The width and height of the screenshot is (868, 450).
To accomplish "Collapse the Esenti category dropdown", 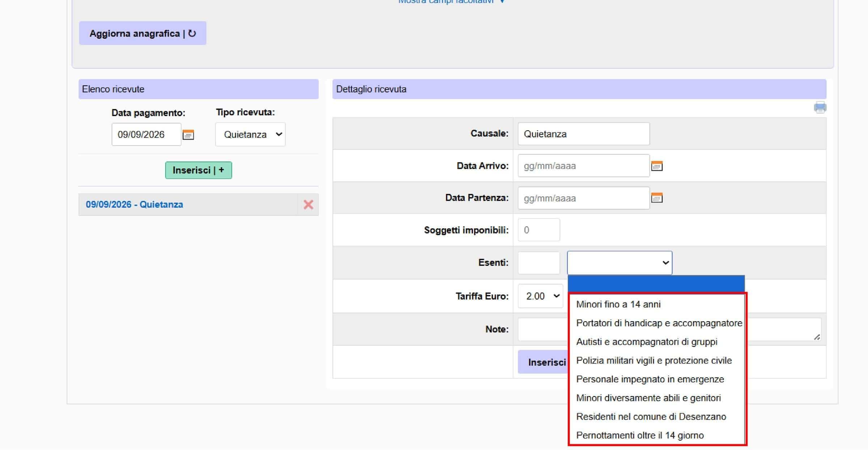I will click(x=620, y=263).
